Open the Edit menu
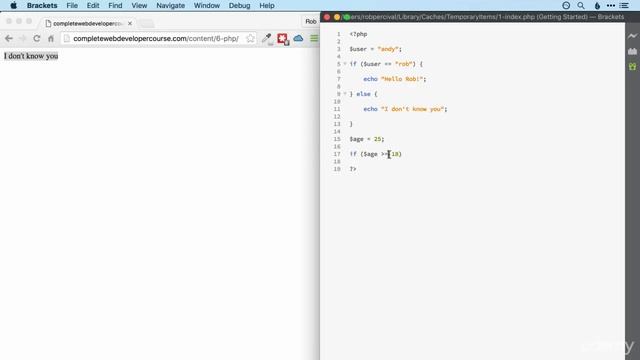Image resolution: width=640 pixels, height=360 pixels. 93,6
